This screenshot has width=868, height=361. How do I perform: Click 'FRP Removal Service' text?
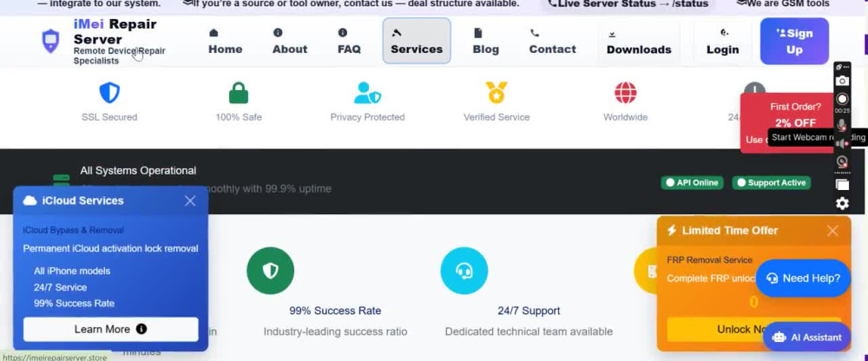(x=710, y=259)
